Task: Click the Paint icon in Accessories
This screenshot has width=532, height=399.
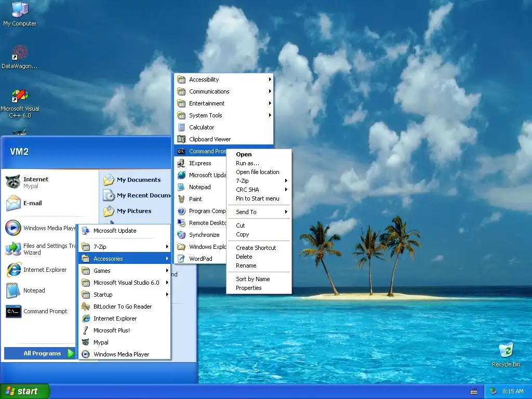Action: [181, 199]
